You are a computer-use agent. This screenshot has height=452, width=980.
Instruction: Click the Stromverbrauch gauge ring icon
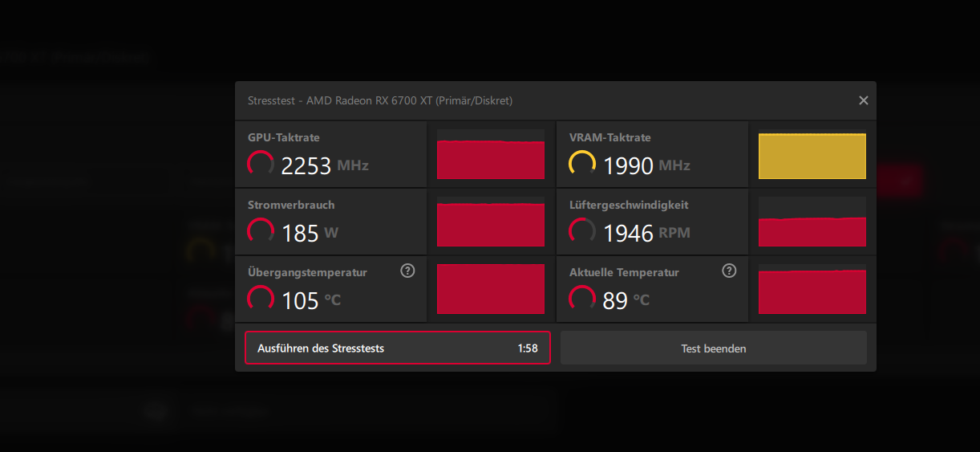[261, 231]
